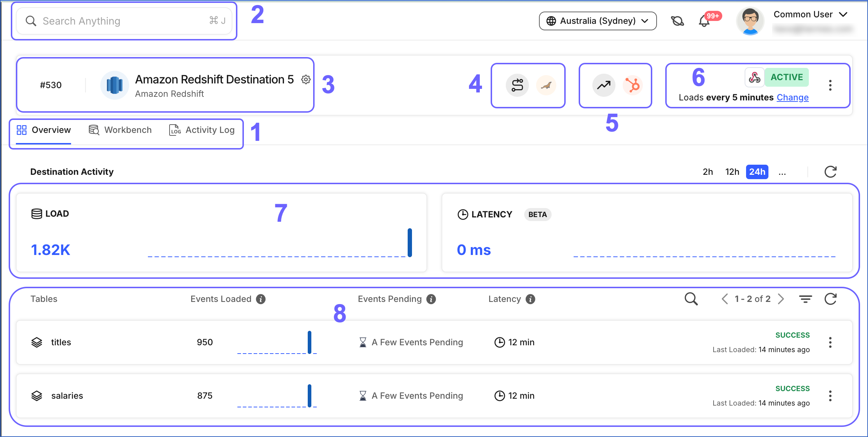Switch to the Activity Log tab

[x=202, y=130]
